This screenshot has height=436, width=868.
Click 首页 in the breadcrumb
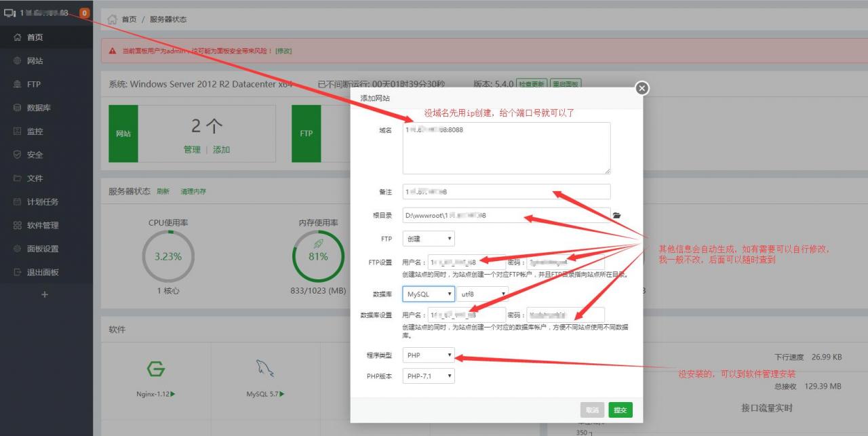(x=129, y=20)
